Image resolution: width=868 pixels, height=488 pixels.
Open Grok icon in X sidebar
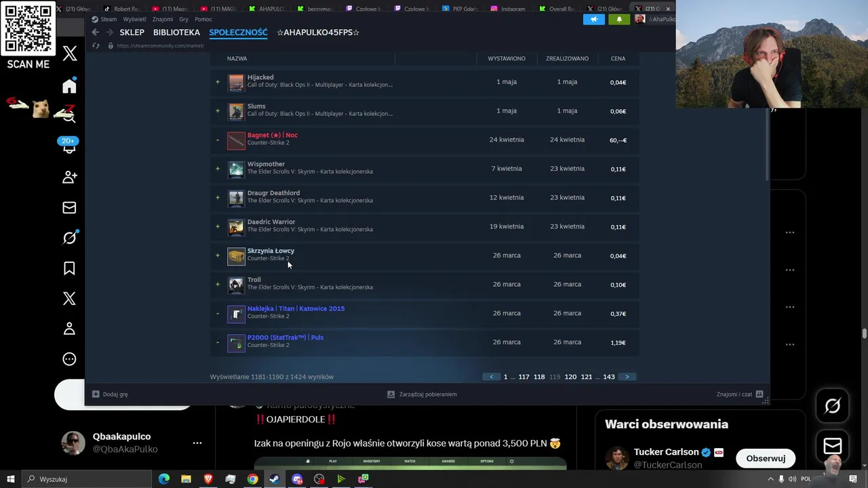69,237
